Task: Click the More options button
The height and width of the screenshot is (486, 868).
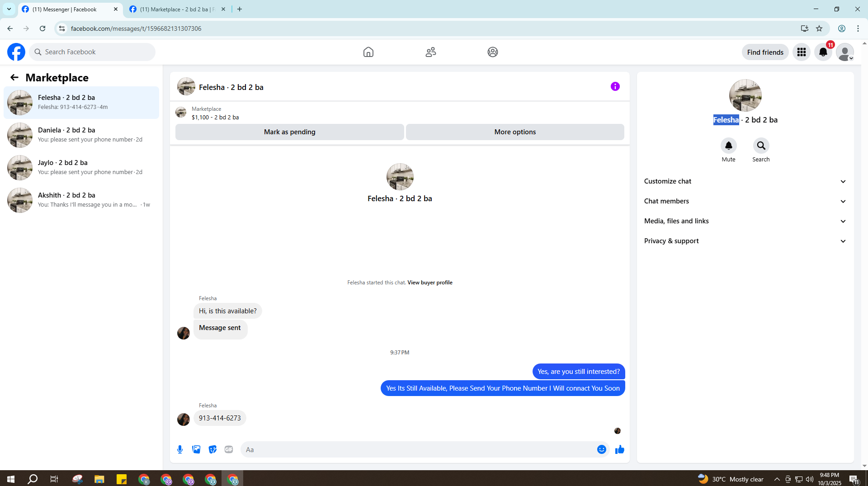Action: click(515, 132)
